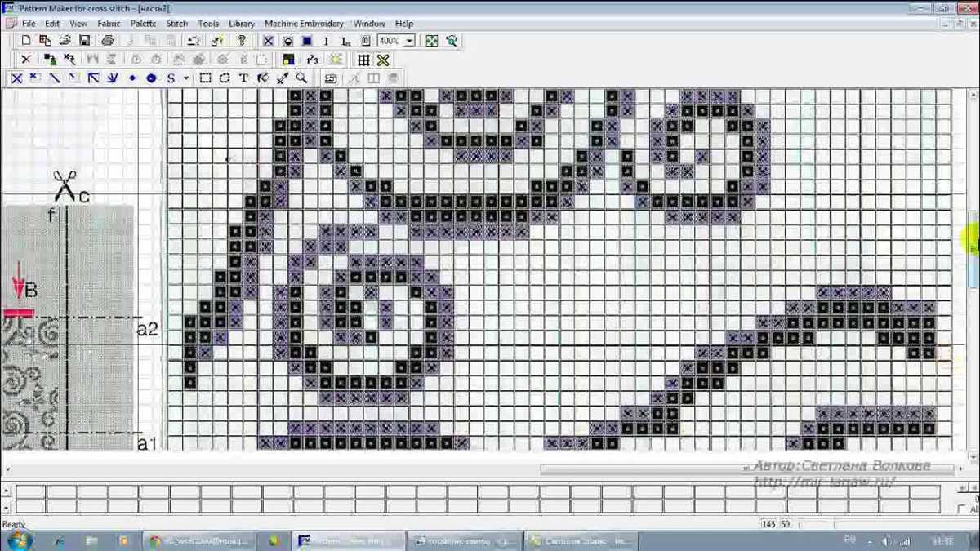Select the half stitch diagonal tool
This screenshot has width=980, height=551.
55,78
